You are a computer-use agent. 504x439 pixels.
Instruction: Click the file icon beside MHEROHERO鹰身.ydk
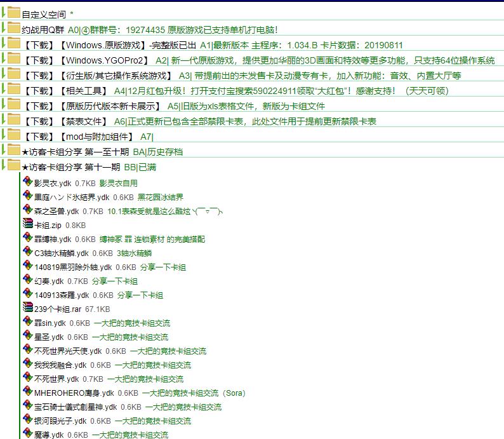(28, 391)
